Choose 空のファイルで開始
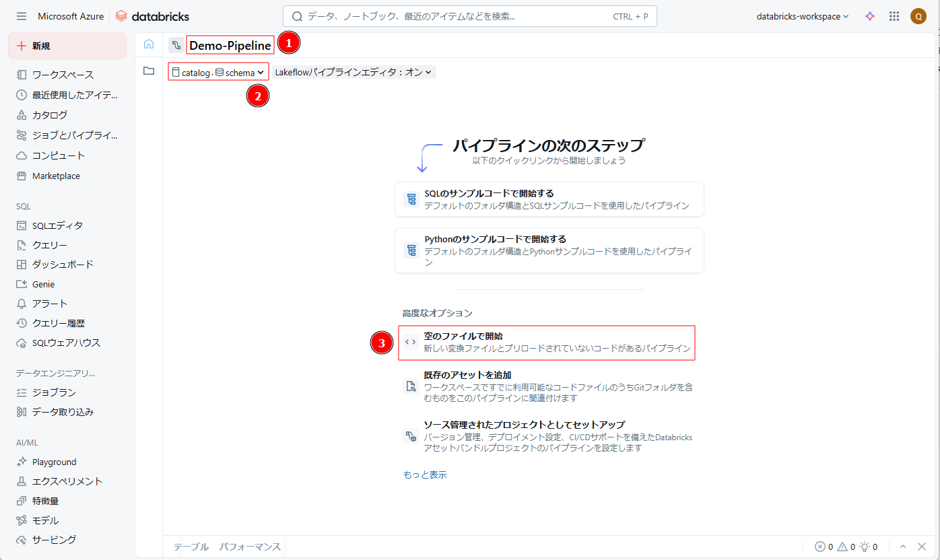 pyautogui.click(x=547, y=343)
